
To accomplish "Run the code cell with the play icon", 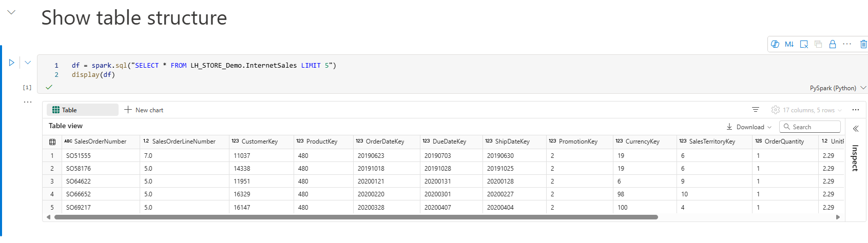I will 11,63.
